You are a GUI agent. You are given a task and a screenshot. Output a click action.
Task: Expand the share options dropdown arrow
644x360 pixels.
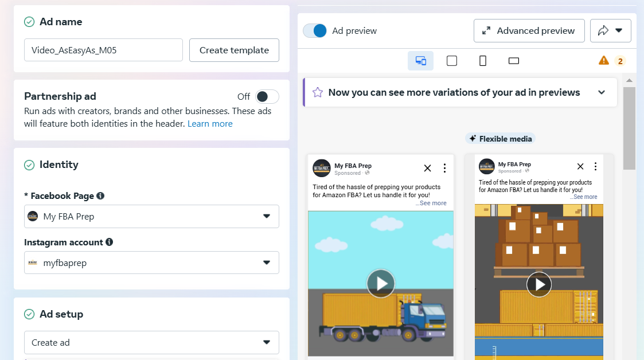point(619,30)
